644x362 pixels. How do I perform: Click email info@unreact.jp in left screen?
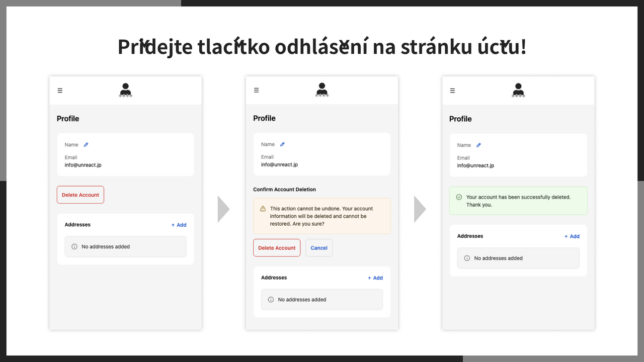(x=83, y=165)
